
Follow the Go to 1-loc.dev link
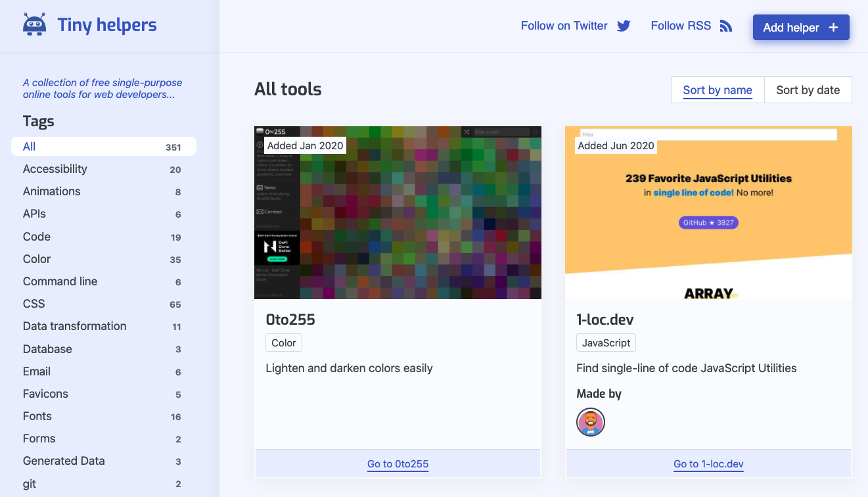708,464
